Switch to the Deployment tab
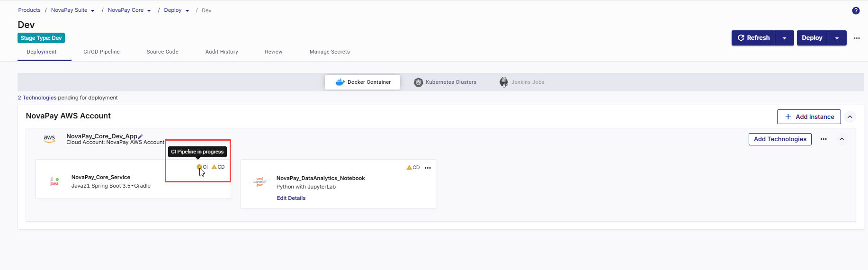The height and width of the screenshot is (270, 868). pos(42,52)
